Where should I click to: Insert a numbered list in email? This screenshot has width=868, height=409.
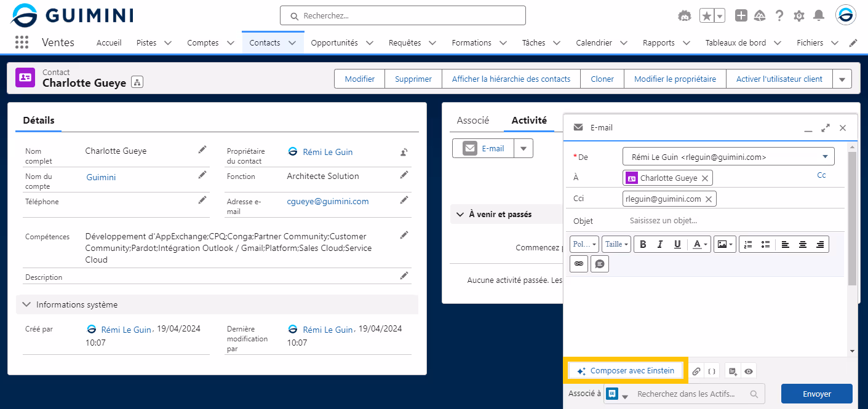pyautogui.click(x=748, y=244)
